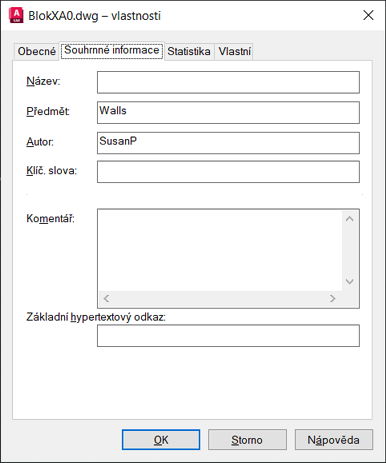
Task: Click the Komentář scroll down arrow
Action: tap(350, 282)
